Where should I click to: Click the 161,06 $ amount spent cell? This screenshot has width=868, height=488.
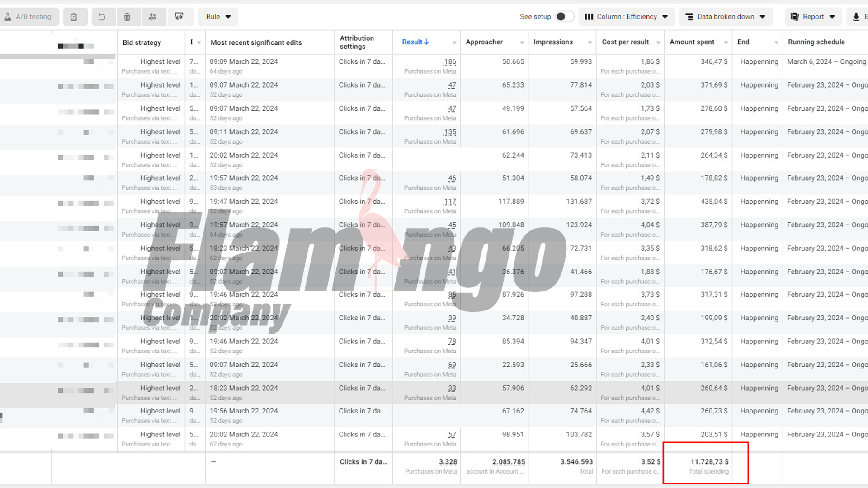[x=714, y=365]
